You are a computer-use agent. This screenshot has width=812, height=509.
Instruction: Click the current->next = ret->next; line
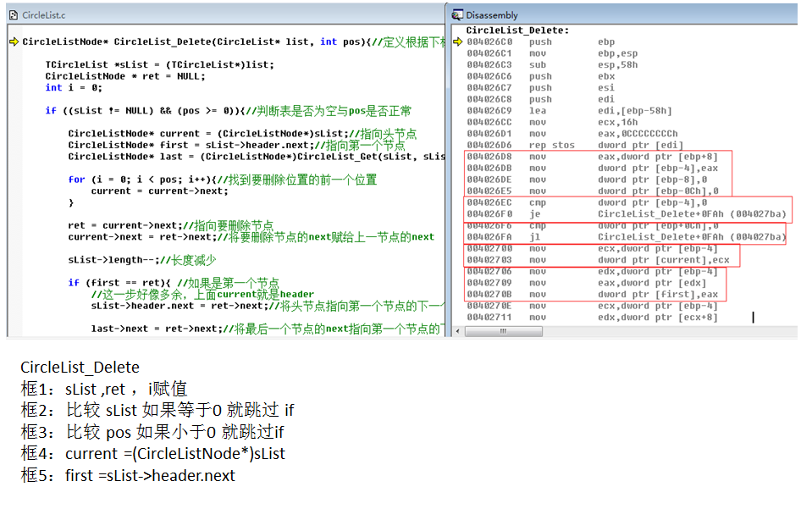pyautogui.click(x=251, y=236)
